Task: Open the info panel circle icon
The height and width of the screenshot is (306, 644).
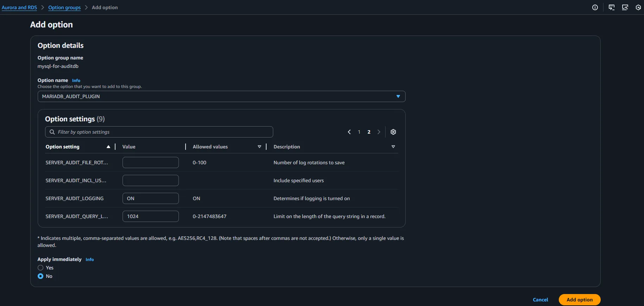Action: click(x=595, y=7)
